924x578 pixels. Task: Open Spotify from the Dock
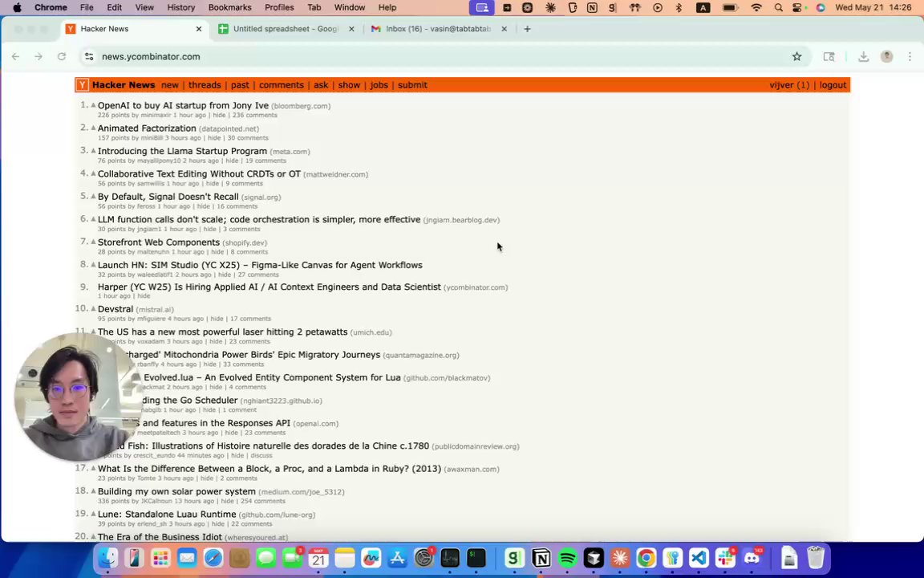pos(568,557)
